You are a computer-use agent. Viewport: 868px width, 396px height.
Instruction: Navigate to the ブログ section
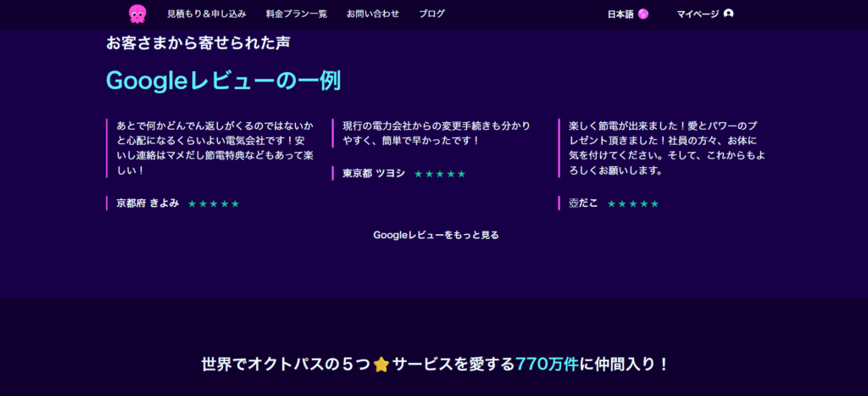click(431, 14)
